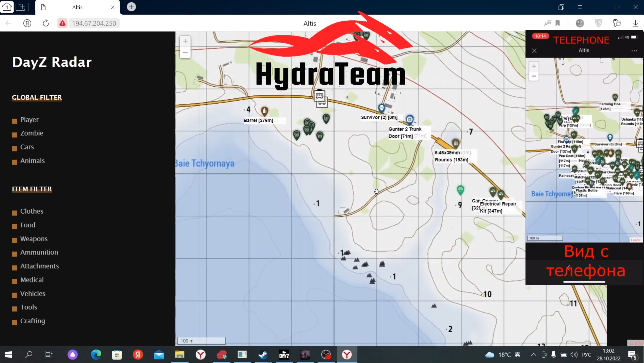Go back in browser history

[x=8, y=23]
